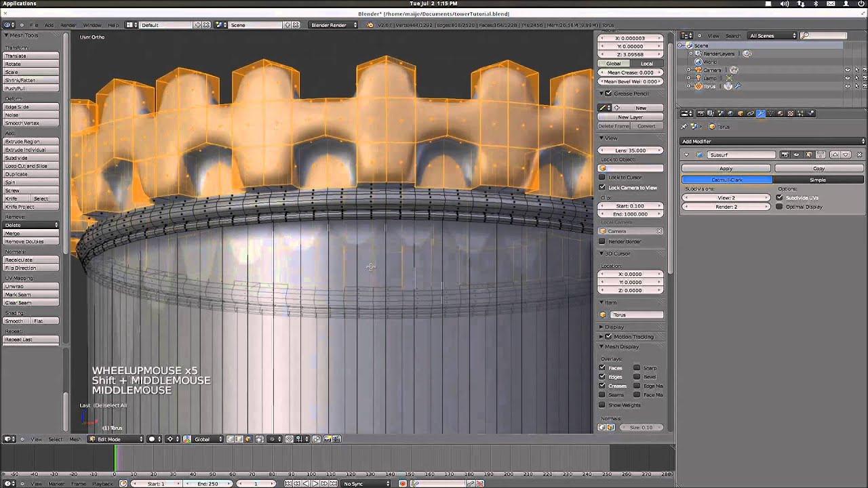Hide the Torus object using eye icon

pos(847,86)
